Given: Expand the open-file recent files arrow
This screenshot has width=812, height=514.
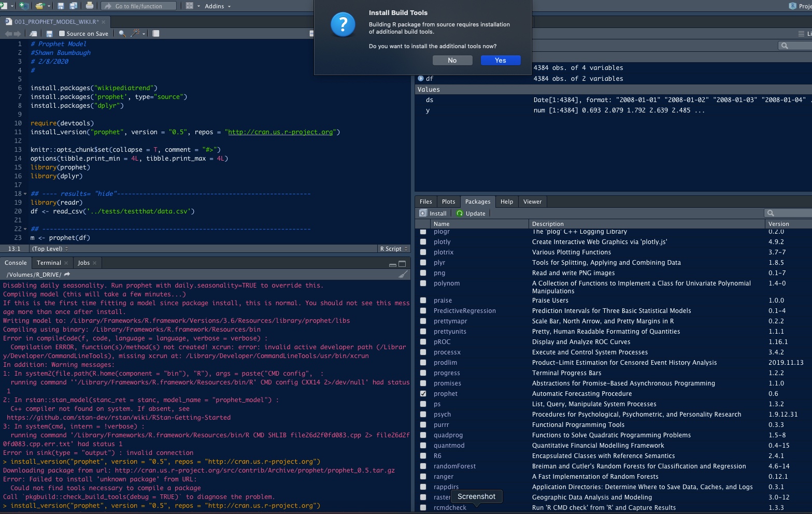Looking at the screenshot, I should click(49, 6).
